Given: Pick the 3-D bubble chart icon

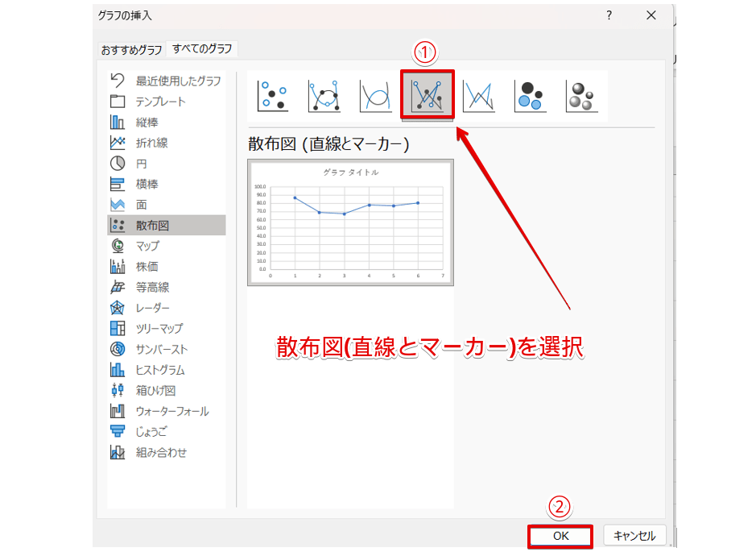Looking at the screenshot, I should pyautogui.click(x=581, y=96).
